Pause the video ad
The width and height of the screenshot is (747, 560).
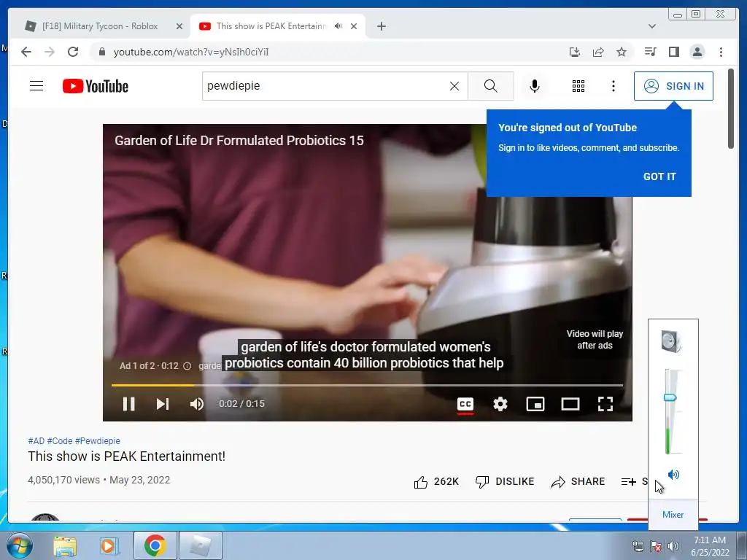point(128,404)
